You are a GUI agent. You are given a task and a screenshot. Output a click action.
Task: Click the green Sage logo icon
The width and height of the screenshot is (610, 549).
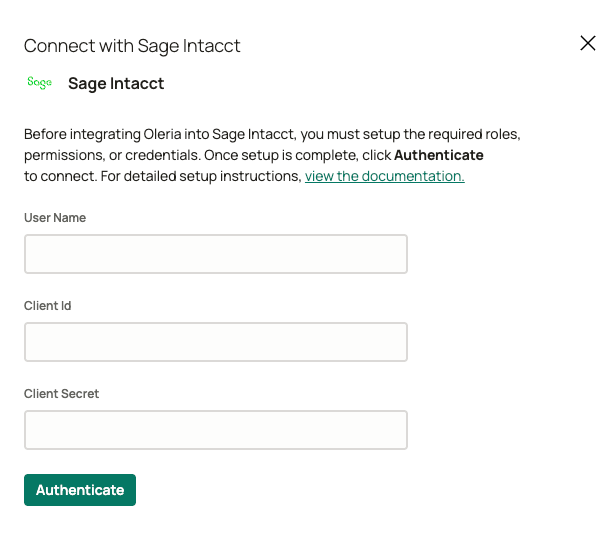[x=40, y=83]
